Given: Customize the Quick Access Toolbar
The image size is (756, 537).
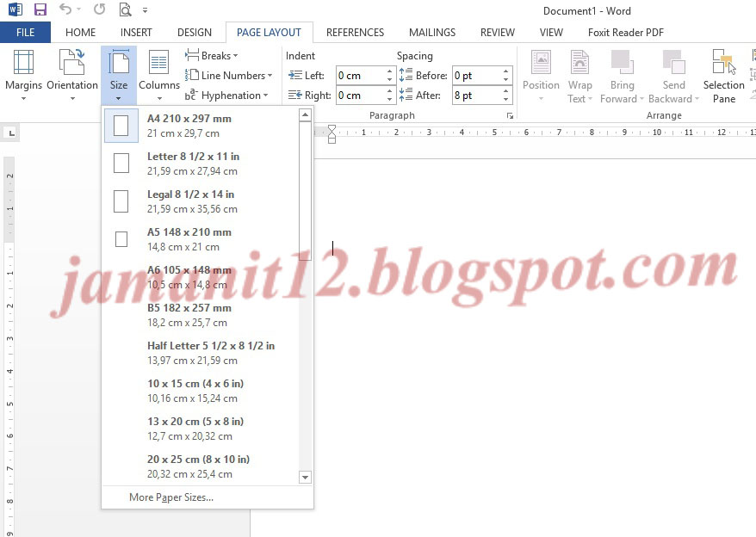Looking at the screenshot, I should [x=146, y=9].
